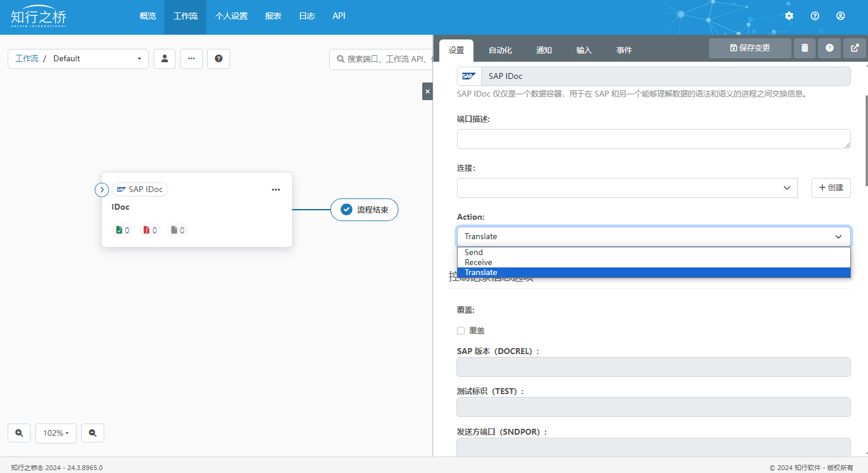Click the workspace user icon button
Screen dimensions: 868x473
[164, 59]
